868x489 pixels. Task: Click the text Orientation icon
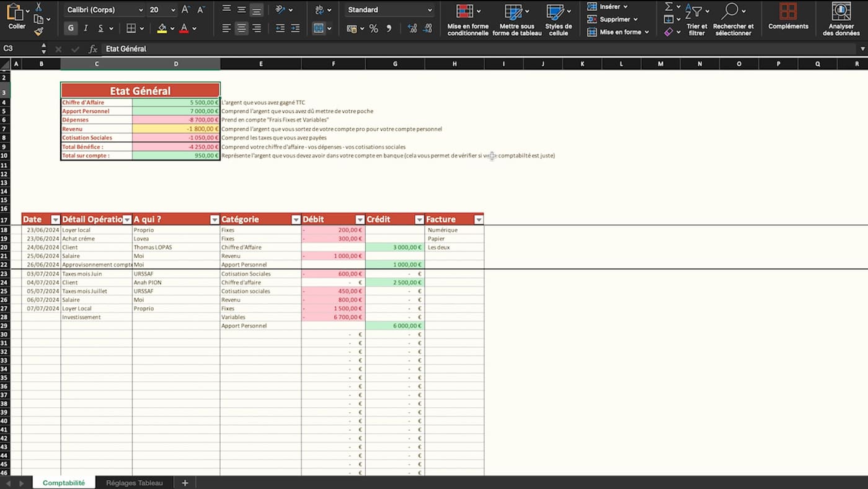click(x=280, y=9)
